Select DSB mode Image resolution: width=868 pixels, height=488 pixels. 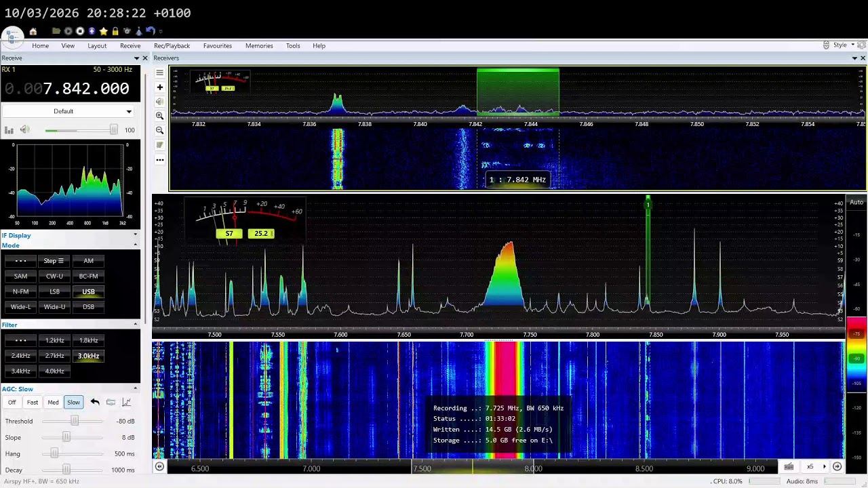point(88,306)
